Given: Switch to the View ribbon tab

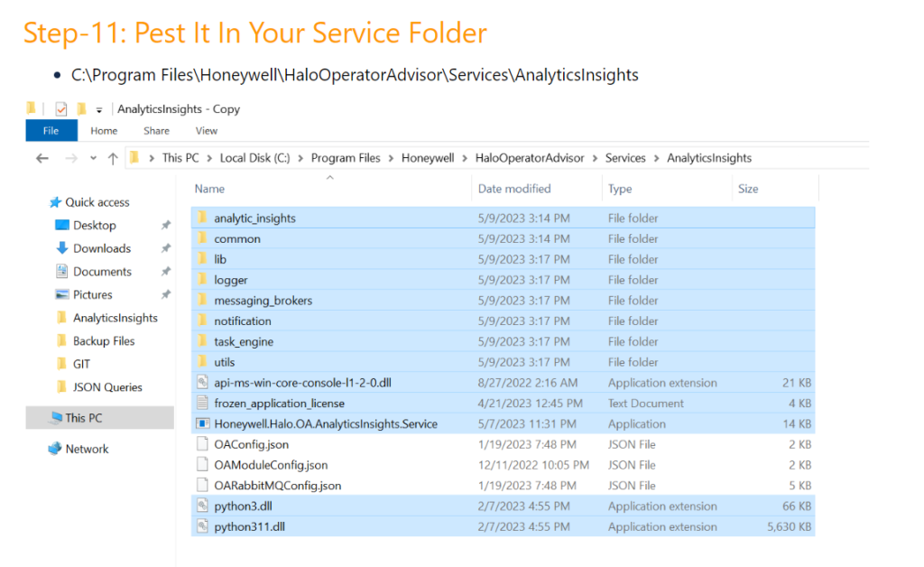Looking at the screenshot, I should click(207, 131).
